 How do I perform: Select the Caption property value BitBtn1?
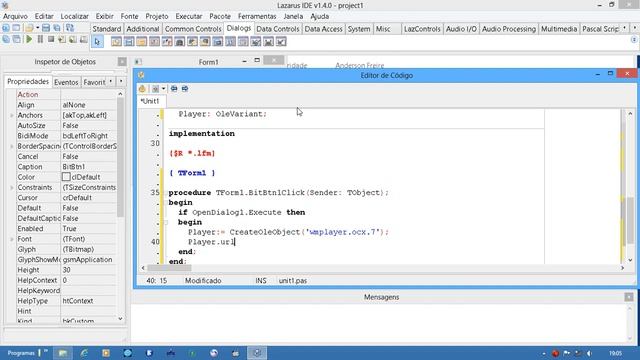[x=89, y=167]
